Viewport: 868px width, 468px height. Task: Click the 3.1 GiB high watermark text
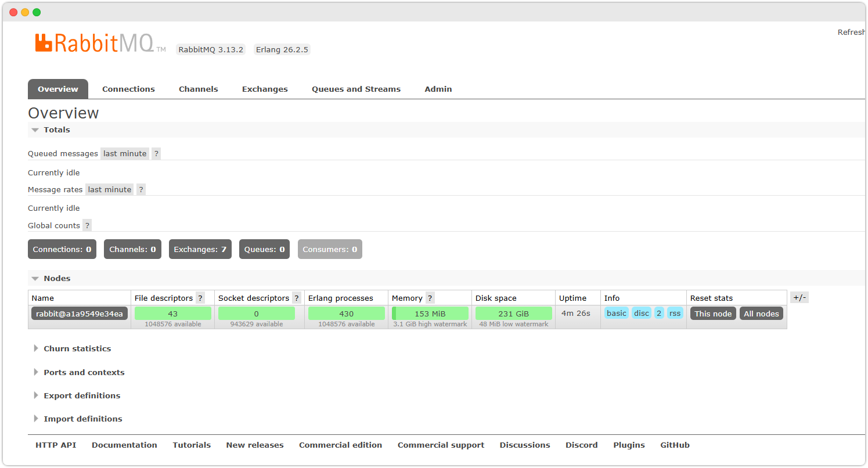430,324
